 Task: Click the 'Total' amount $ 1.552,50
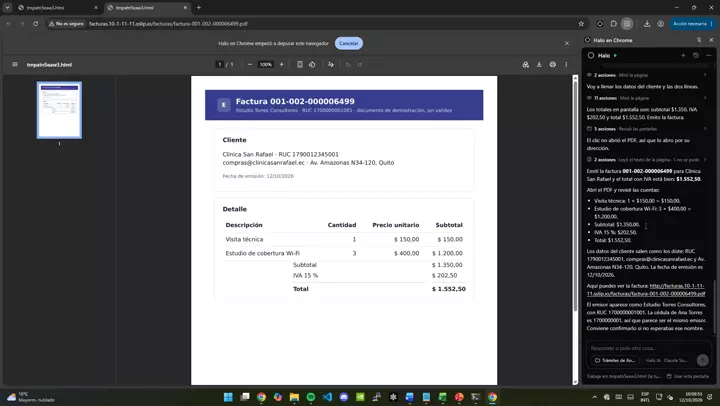click(449, 289)
